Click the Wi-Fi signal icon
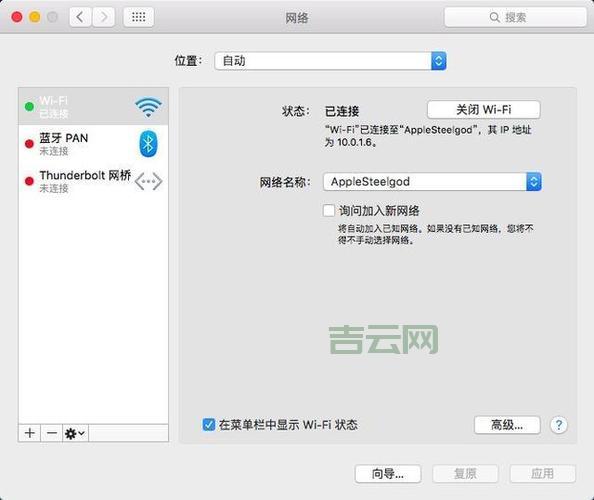 [148, 107]
